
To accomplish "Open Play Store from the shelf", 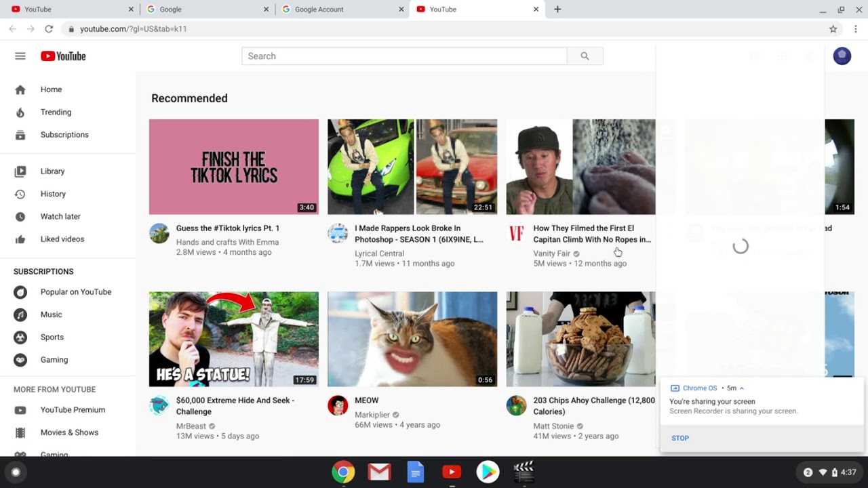I will 488,472.
